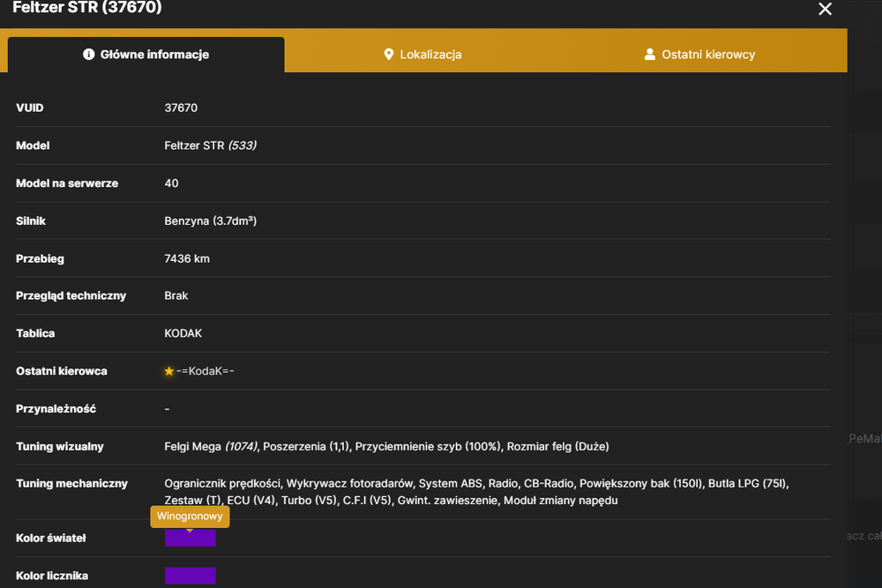Click the Felgi Mega (1074) tuning entry

211,446
